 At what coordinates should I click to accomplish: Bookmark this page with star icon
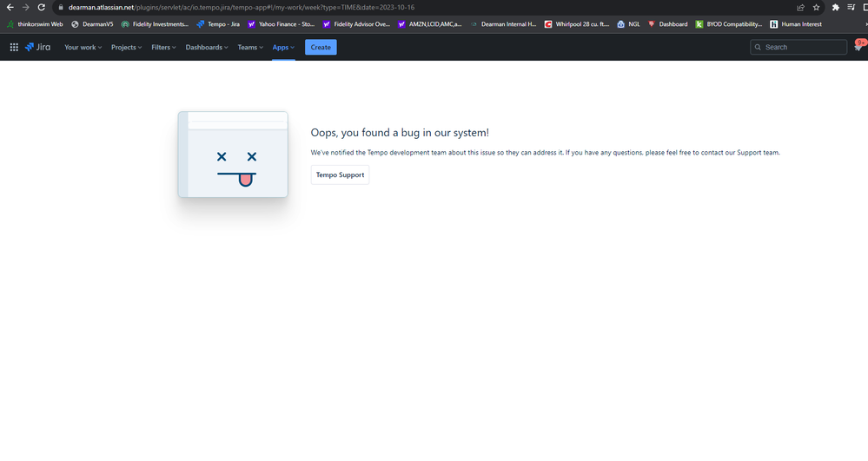816,7
